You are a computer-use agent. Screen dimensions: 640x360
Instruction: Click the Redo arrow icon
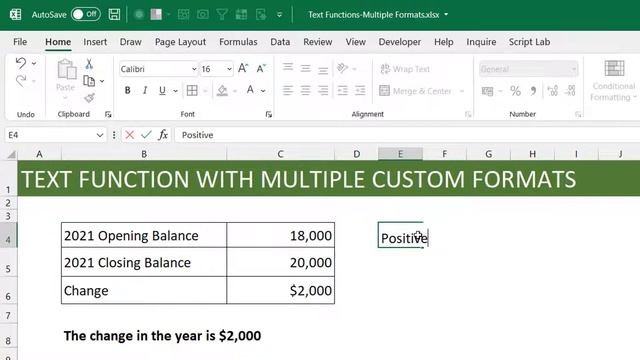20,81
